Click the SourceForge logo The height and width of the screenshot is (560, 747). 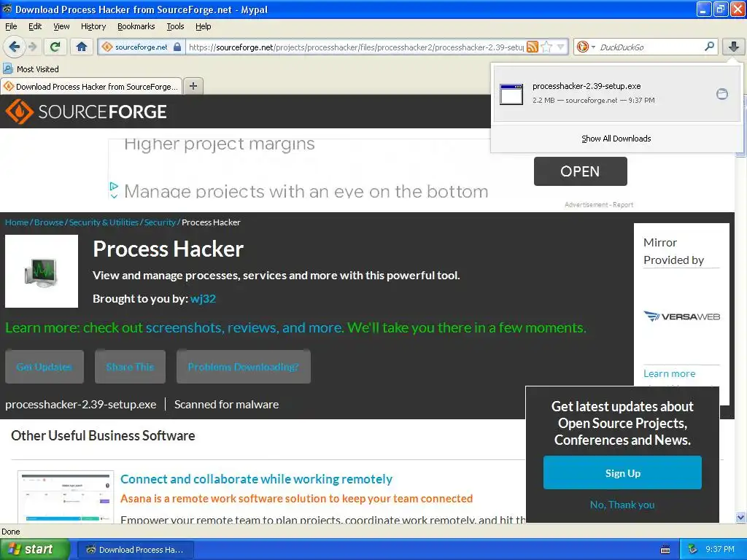(86, 112)
